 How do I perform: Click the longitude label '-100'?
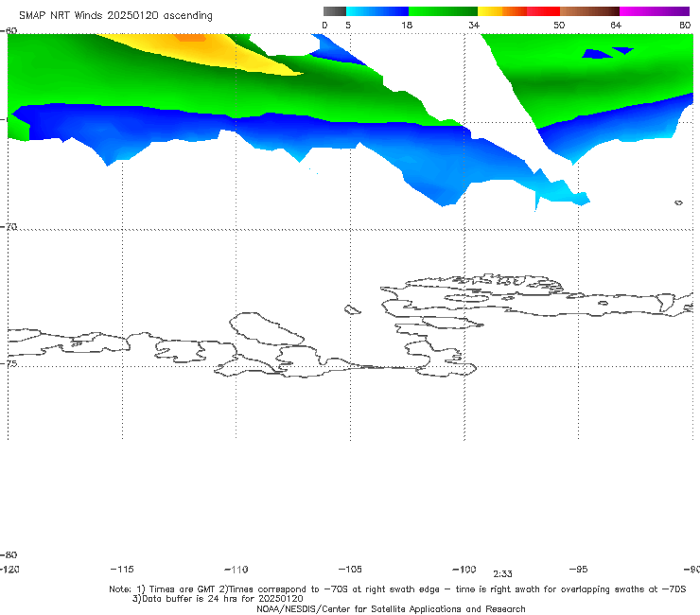click(464, 570)
